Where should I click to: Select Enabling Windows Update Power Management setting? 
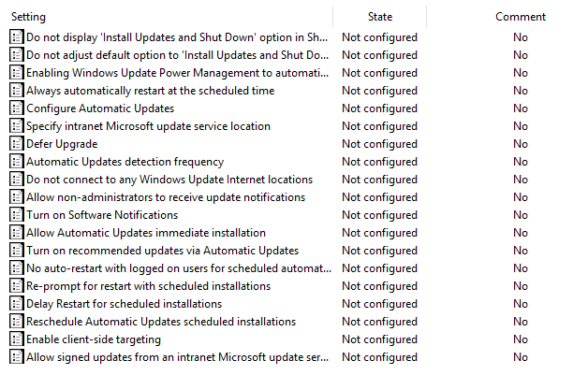(178, 73)
